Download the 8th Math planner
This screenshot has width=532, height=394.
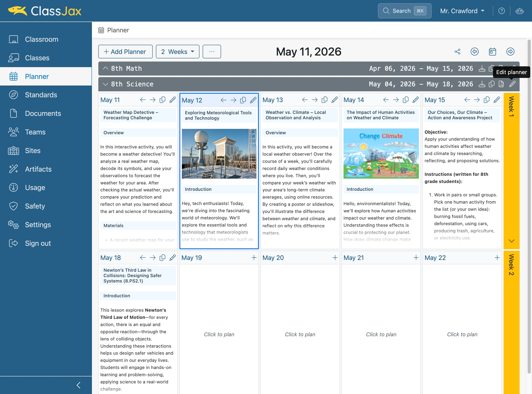click(482, 69)
